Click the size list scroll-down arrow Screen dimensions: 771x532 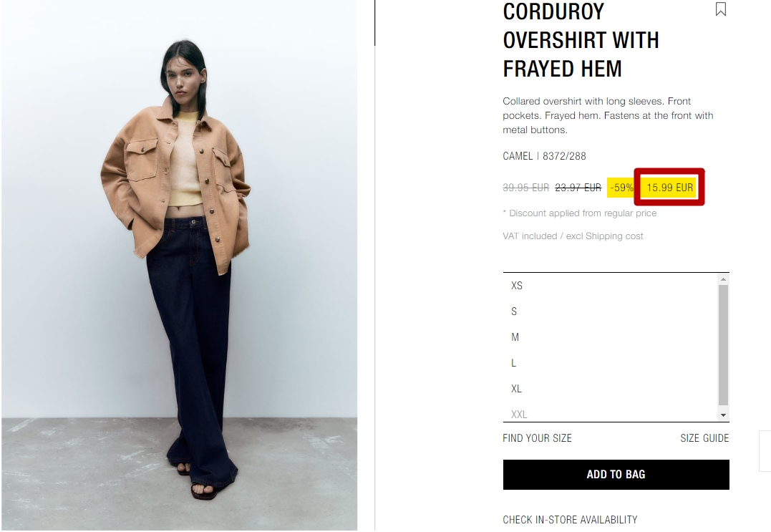click(723, 415)
